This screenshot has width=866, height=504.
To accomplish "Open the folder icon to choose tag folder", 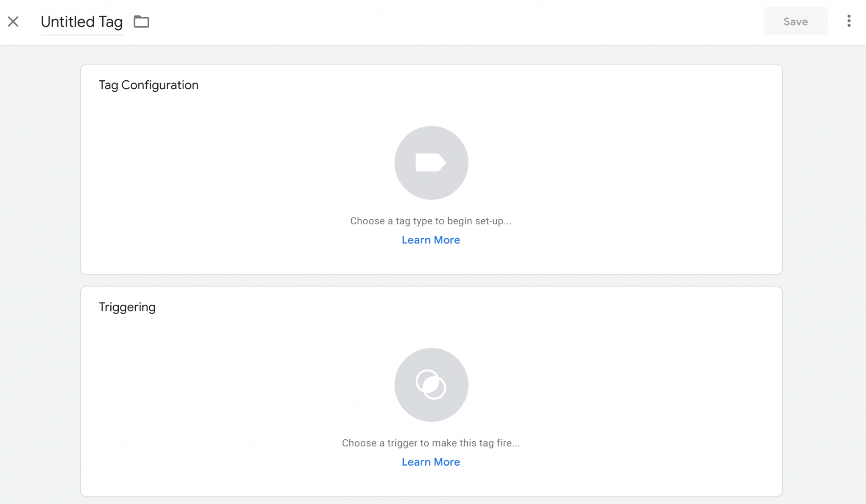I will click(x=141, y=22).
